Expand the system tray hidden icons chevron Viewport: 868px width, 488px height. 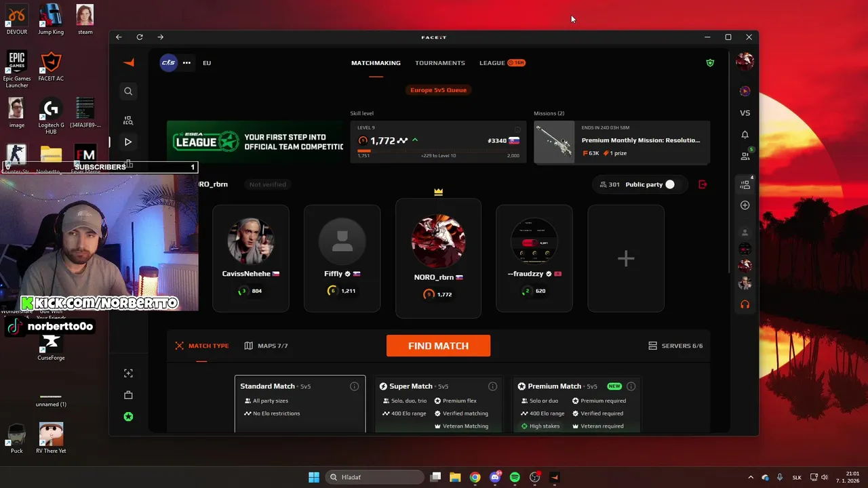click(x=751, y=477)
